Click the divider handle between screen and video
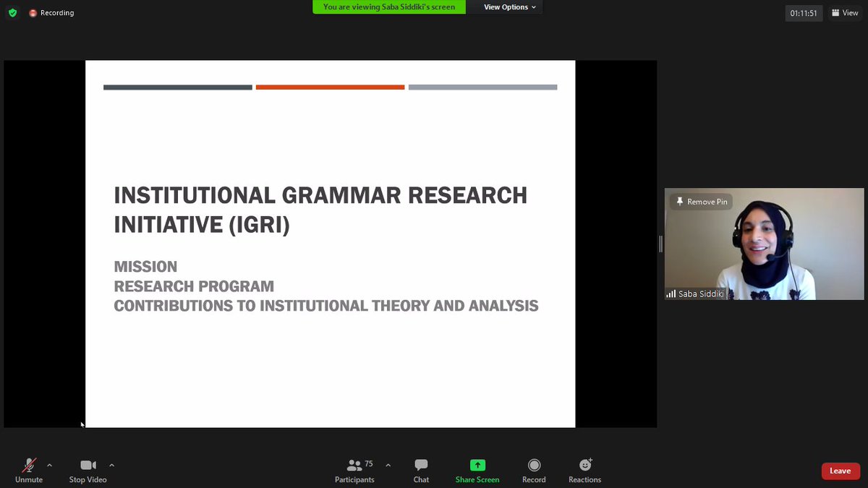868x488 pixels. click(660, 244)
